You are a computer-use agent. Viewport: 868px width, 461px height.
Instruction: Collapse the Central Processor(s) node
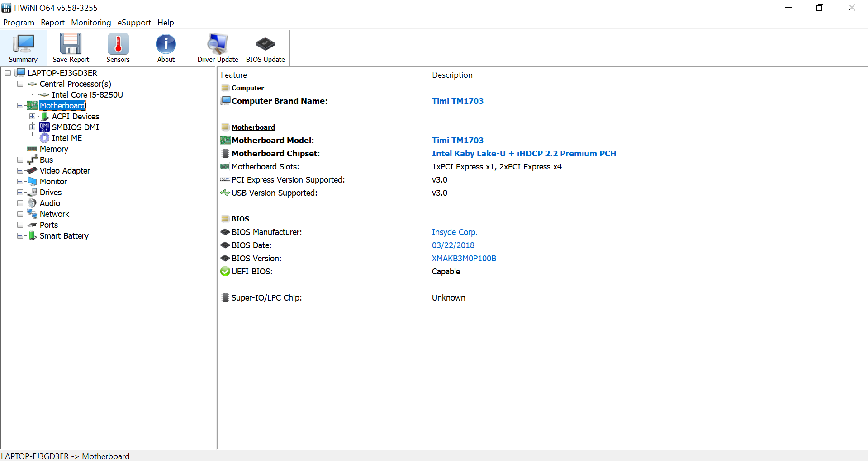(20, 84)
